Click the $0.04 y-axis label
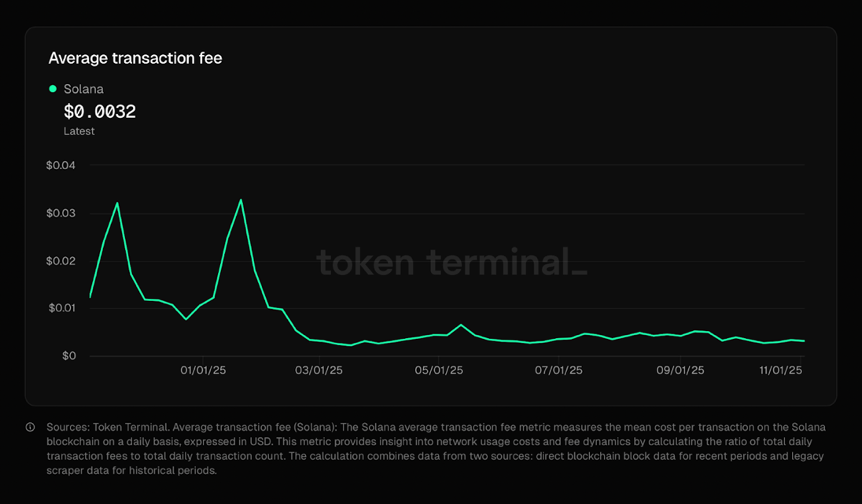Image resolution: width=862 pixels, height=504 pixels. click(x=61, y=165)
